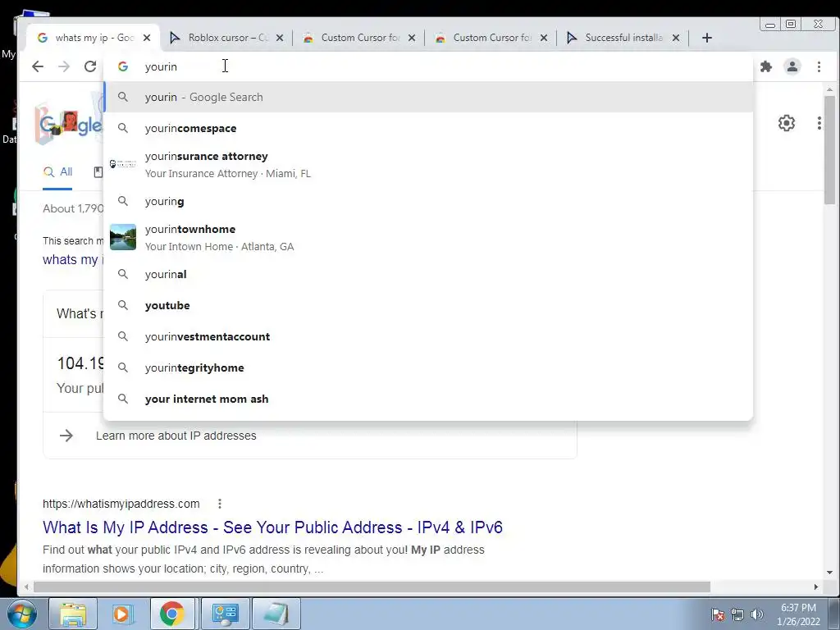Select 'yourinsurance attorney' suggestion
This screenshot has height=630, width=840.
428,164
